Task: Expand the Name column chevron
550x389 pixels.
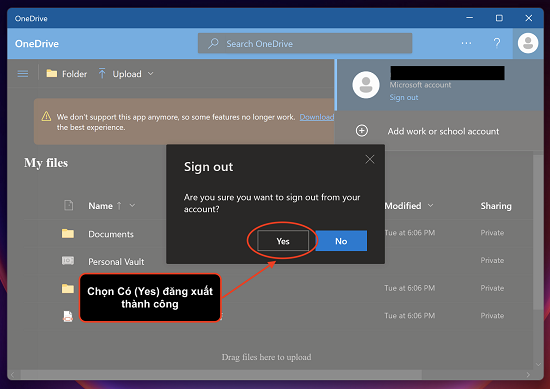Action: coord(132,206)
